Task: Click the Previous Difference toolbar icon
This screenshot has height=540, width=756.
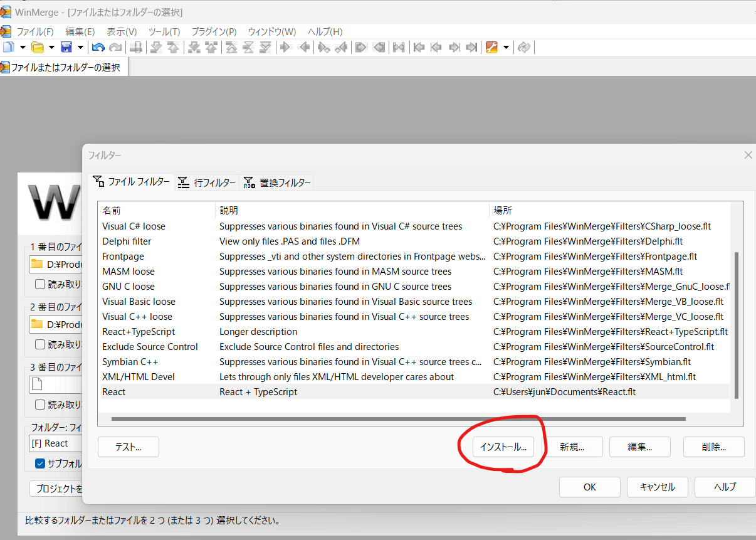Action: click(173, 47)
